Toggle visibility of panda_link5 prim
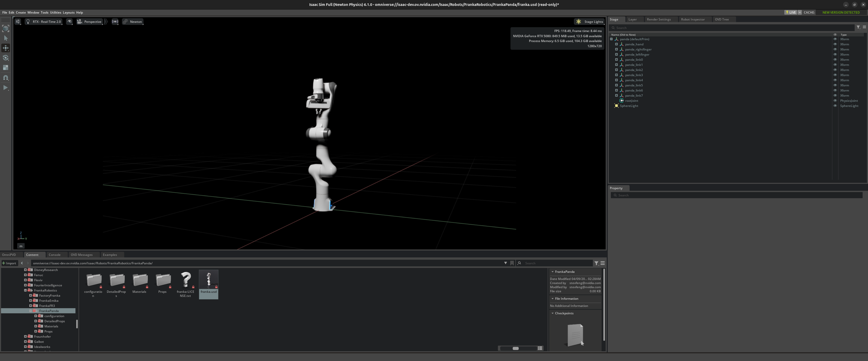Viewport: 868px width, 361px height. (x=835, y=85)
